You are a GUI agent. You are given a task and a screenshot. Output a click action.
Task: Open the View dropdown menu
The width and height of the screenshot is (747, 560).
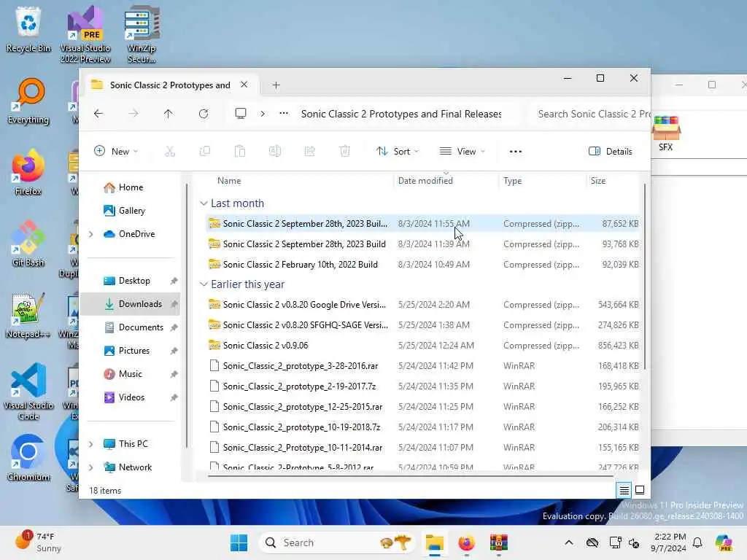coord(462,152)
